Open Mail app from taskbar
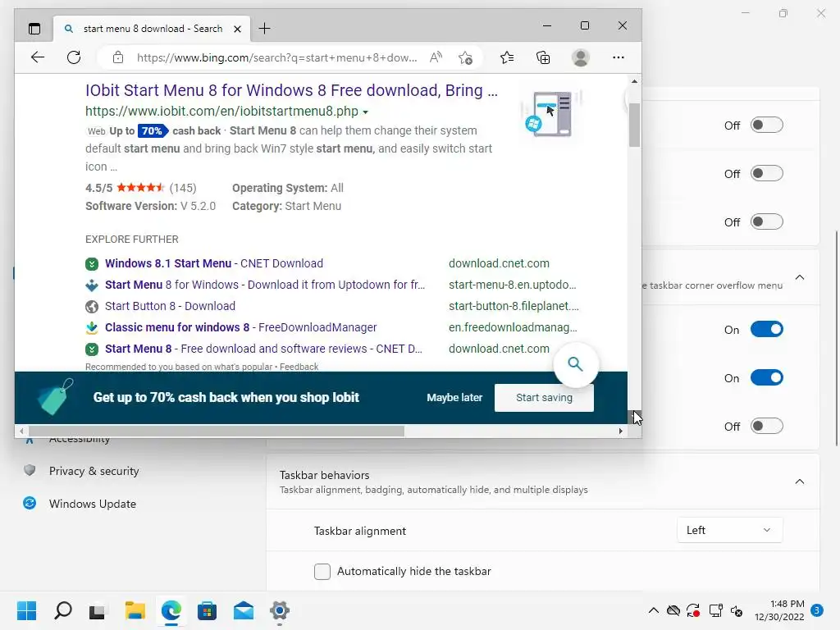This screenshot has width=840, height=630. (x=244, y=610)
